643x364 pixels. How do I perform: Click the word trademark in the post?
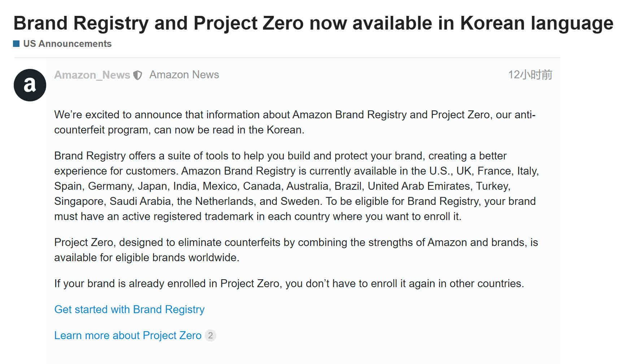229,216
